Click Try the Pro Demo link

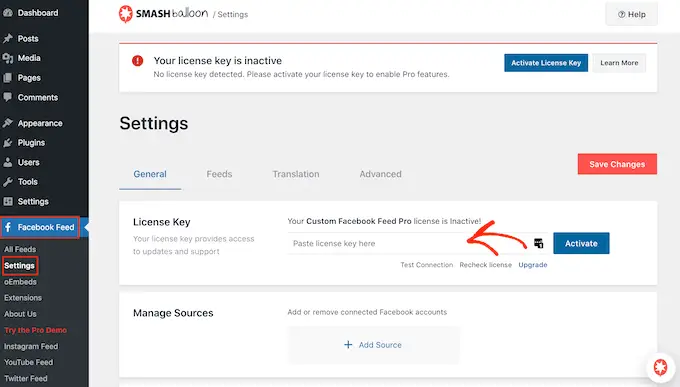point(36,330)
